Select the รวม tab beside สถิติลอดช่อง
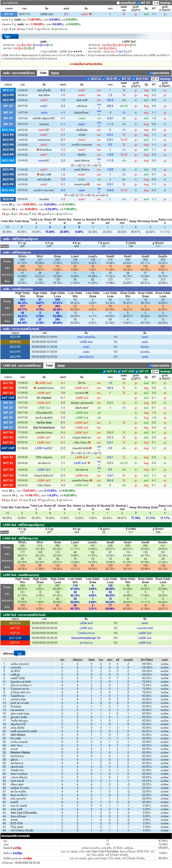 click(x=19, y=653)
